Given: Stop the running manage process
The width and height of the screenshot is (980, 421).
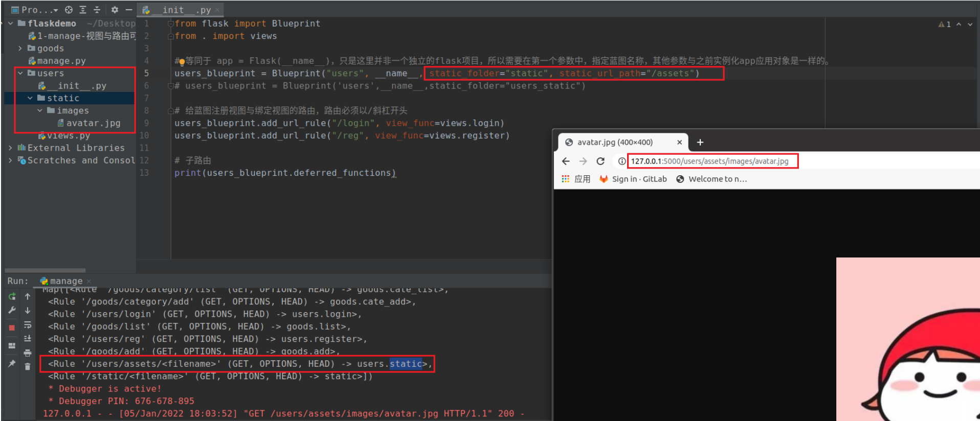Looking at the screenshot, I should click(x=12, y=328).
